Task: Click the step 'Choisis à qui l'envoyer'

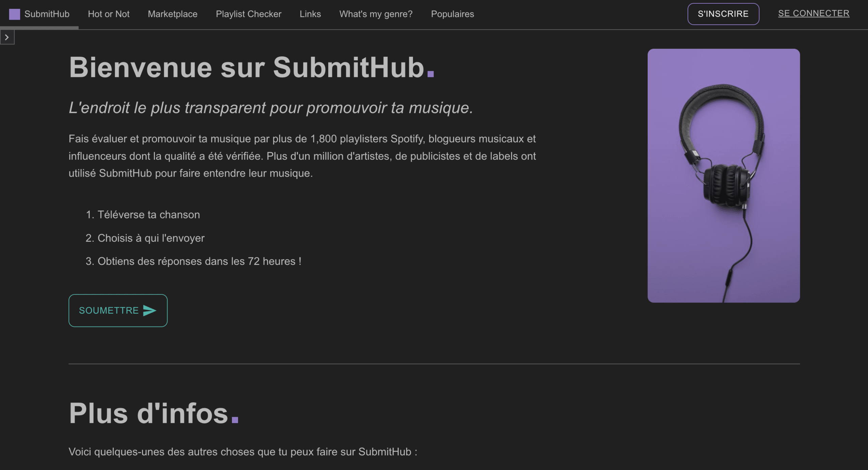Action: point(151,238)
